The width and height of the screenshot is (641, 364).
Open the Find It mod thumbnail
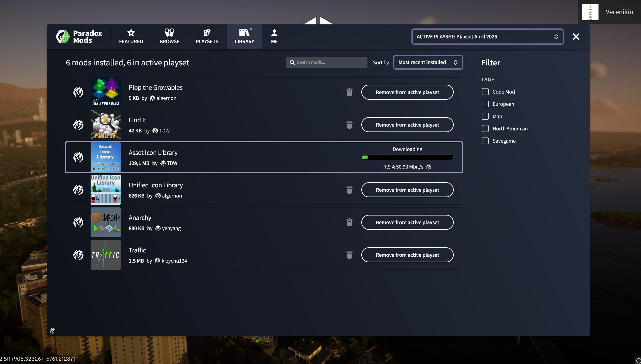106,125
